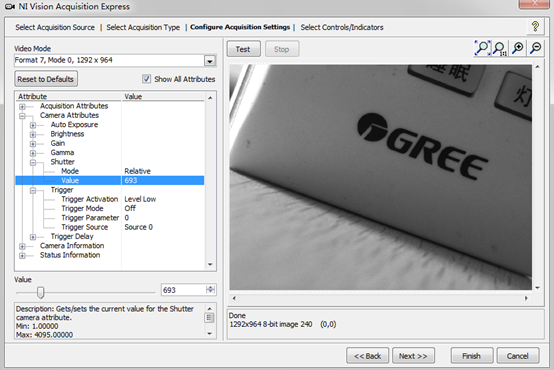The width and height of the screenshot is (554, 370).
Task: Click the Next >> button
Action: (413, 356)
